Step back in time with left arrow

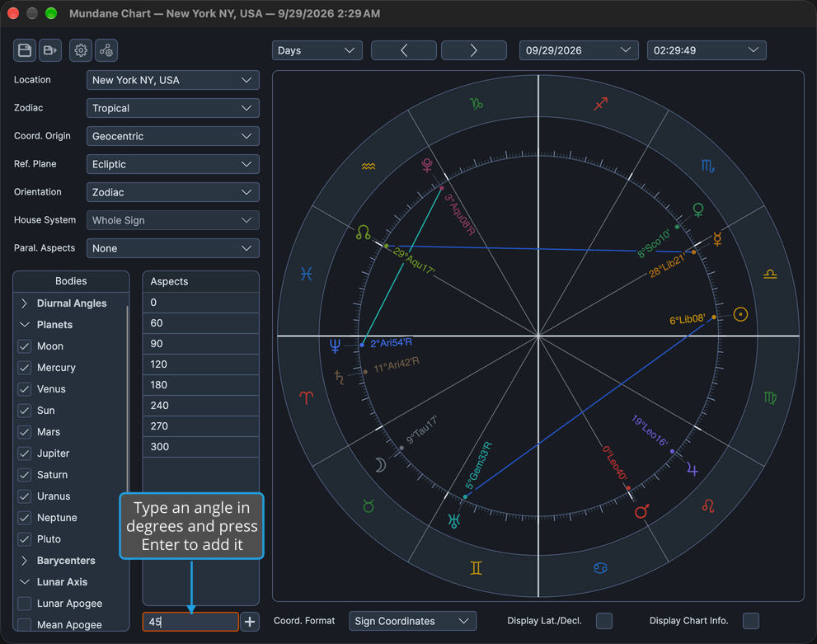(404, 50)
